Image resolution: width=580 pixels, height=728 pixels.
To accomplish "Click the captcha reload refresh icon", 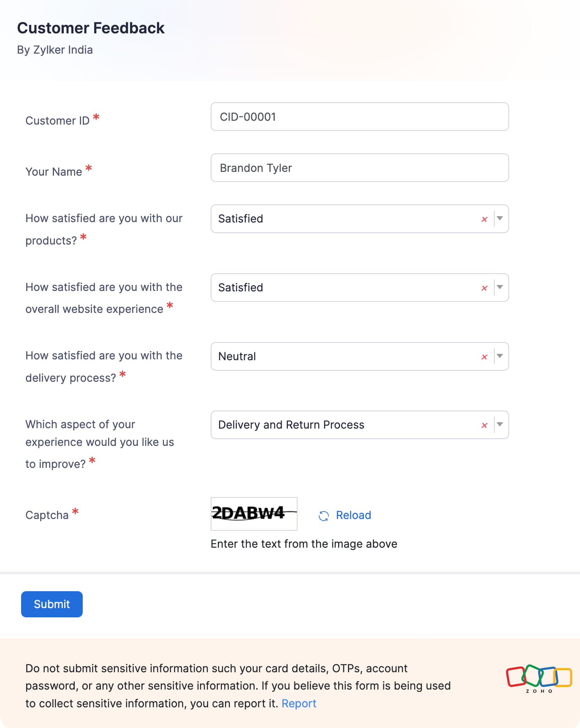I will coord(323,516).
